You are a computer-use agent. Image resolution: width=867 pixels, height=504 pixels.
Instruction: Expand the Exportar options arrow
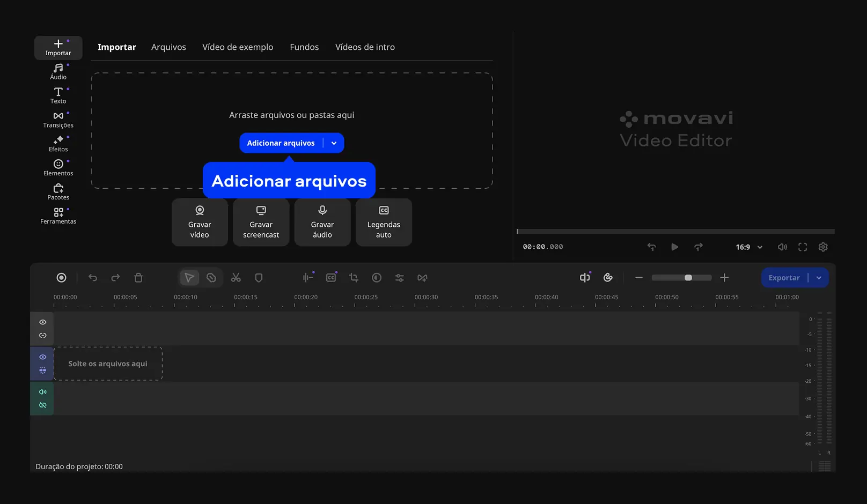(819, 278)
